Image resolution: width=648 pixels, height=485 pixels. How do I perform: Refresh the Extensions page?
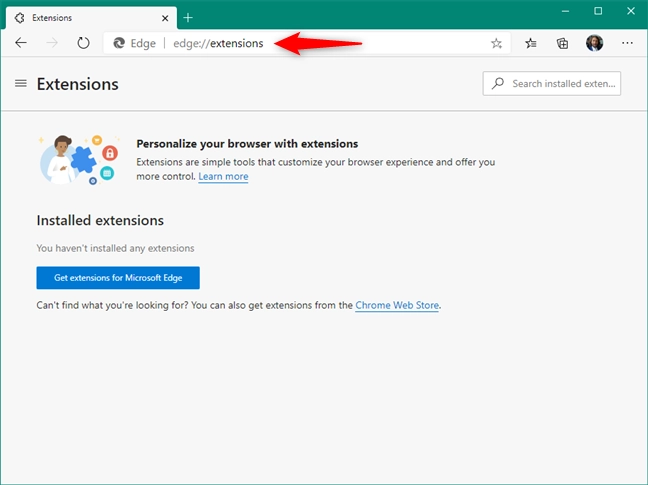pos(83,43)
